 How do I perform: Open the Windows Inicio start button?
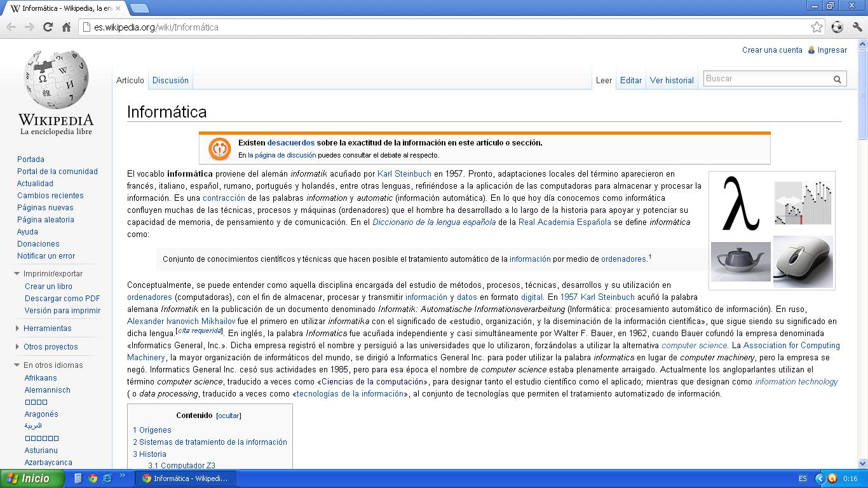[32, 478]
